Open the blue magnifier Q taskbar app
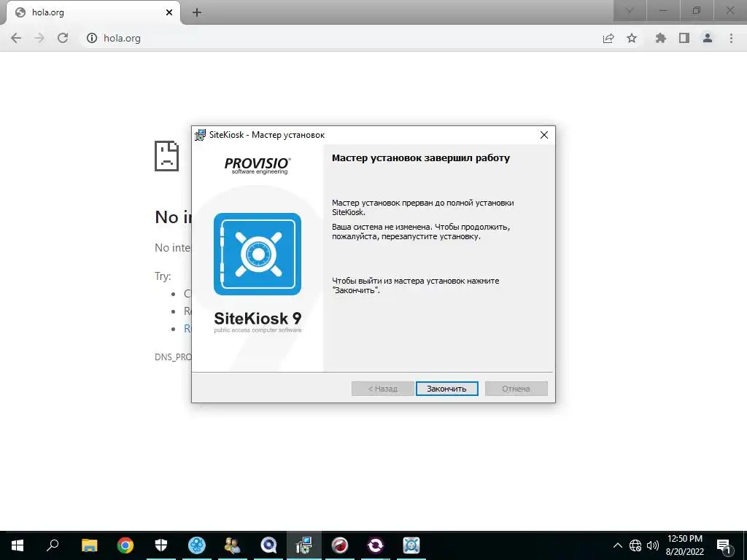This screenshot has height=560, width=747. point(268,545)
